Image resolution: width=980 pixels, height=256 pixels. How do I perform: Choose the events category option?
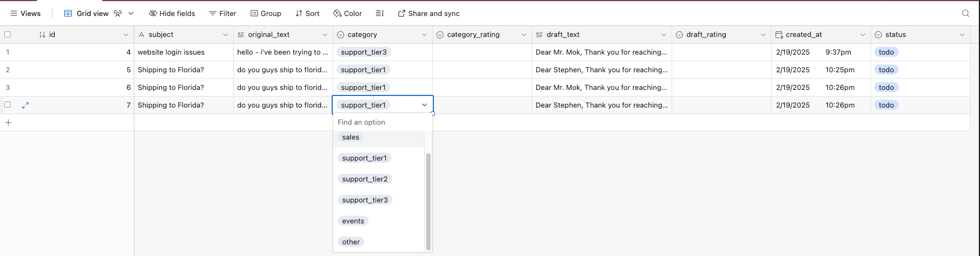pos(353,221)
